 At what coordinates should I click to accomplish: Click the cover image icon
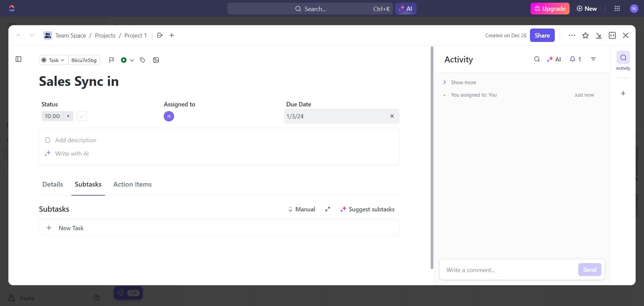click(x=156, y=60)
